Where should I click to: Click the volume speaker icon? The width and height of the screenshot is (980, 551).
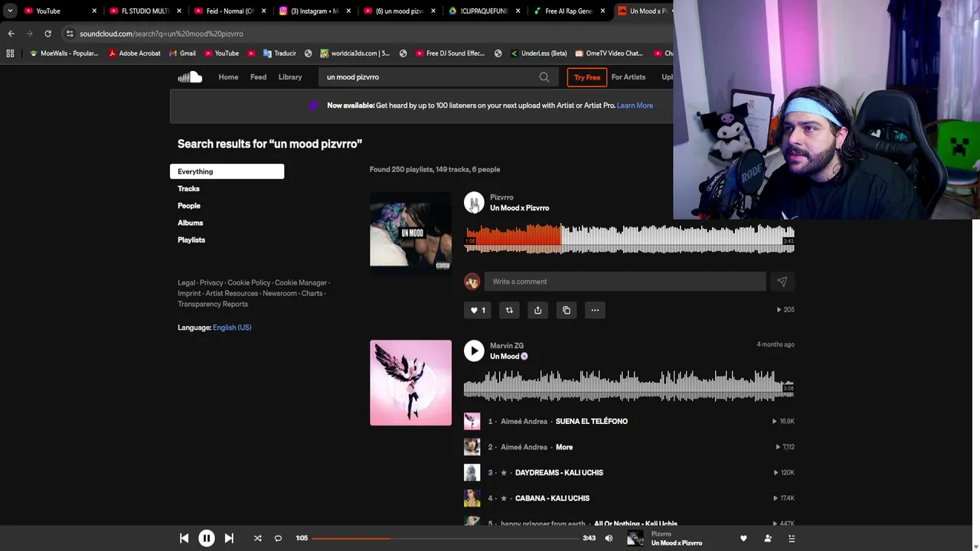(609, 538)
